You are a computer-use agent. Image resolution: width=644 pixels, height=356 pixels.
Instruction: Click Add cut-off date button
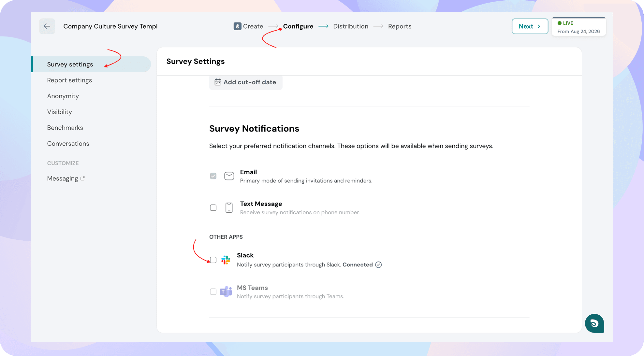coord(246,82)
